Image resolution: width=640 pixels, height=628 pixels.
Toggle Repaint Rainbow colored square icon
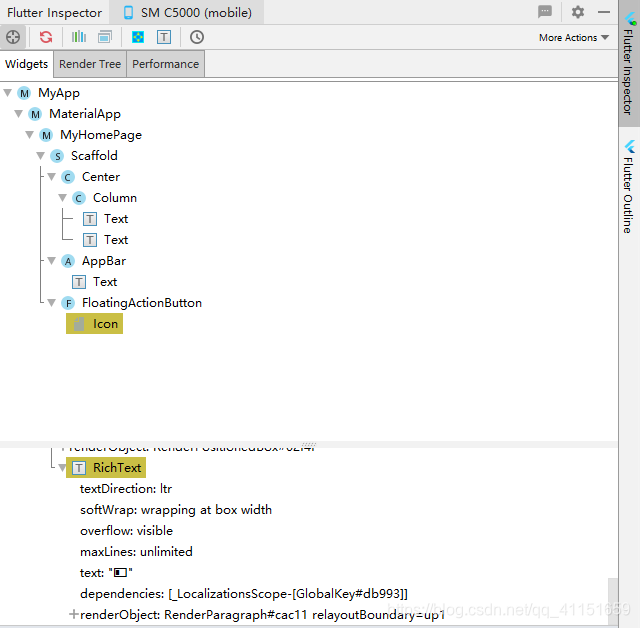point(138,37)
